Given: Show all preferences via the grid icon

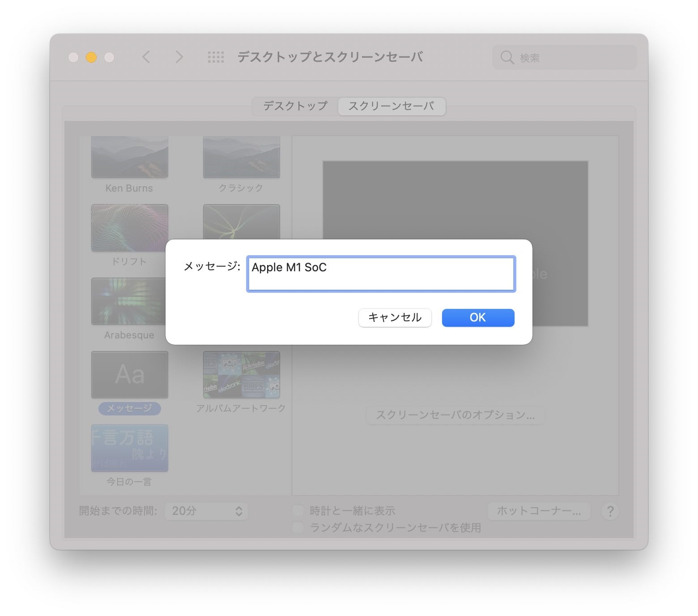Looking at the screenshot, I should coord(216,57).
